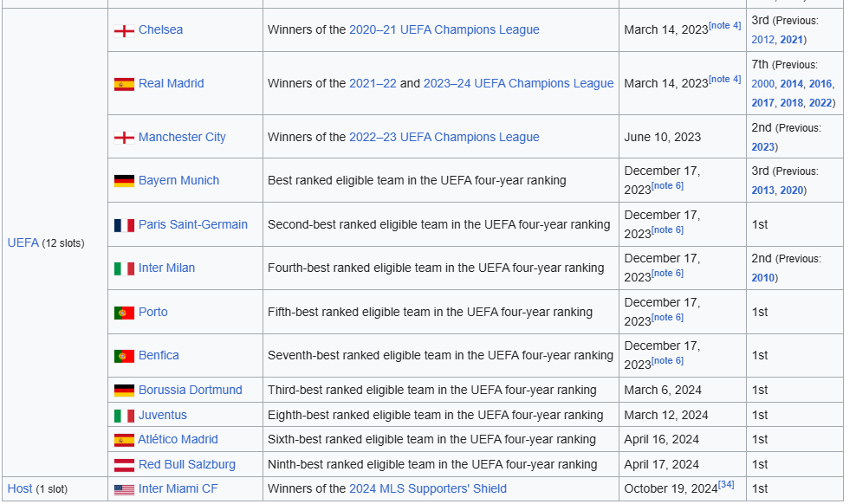Image resolution: width=856 pixels, height=504 pixels.
Task: Click the Spain flag next to Real Madrid
Action: pyautogui.click(x=124, y=84)
